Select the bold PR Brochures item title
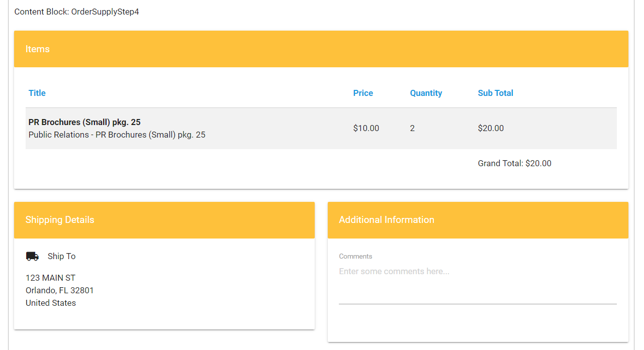 pos(84,122)
